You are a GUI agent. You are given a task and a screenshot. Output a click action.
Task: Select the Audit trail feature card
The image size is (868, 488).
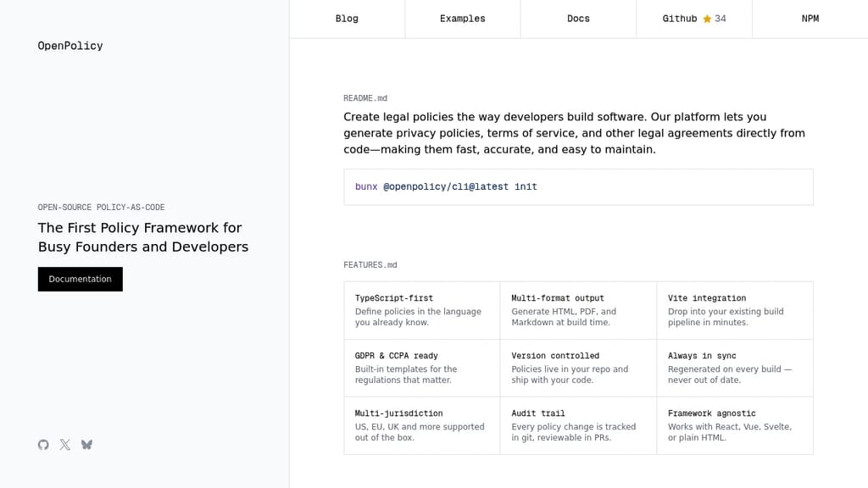[577, 425]
